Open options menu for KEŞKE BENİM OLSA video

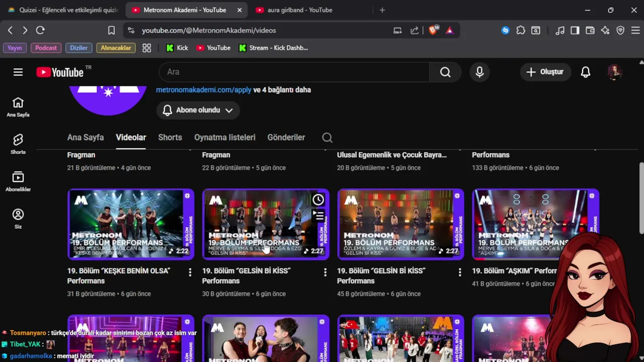[x=190, y=272]
